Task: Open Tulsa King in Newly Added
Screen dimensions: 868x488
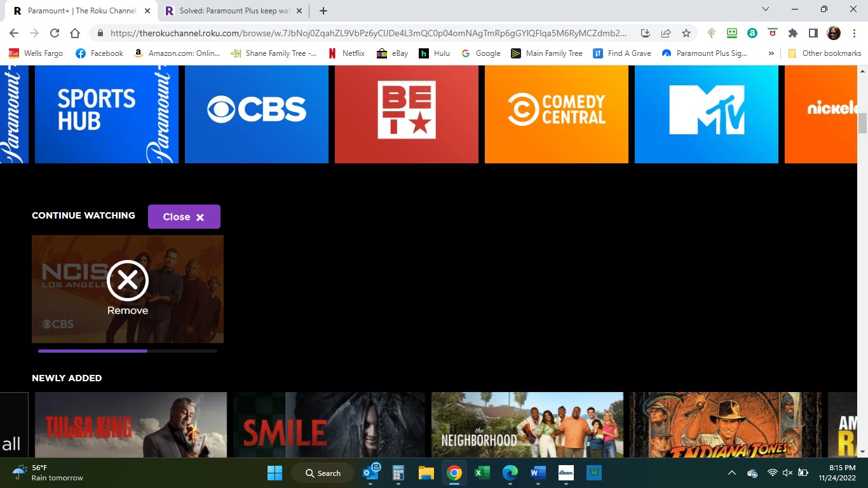Action: click(x=131, y=424)
